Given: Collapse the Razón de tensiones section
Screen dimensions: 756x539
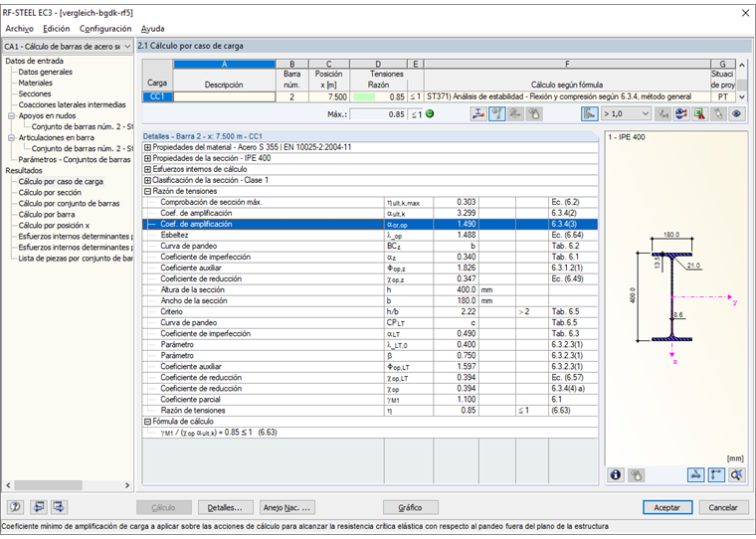Looking at the screenshot, I should click(148, 191).
